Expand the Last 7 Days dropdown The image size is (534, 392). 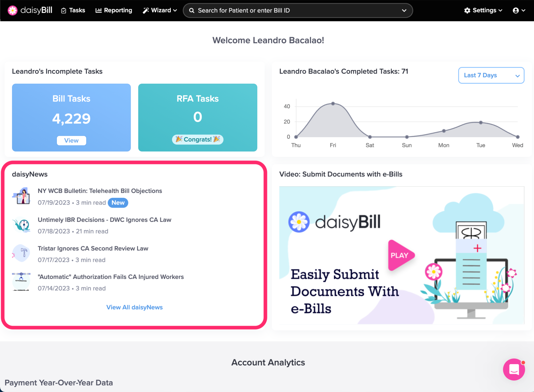tap(491, 75)
